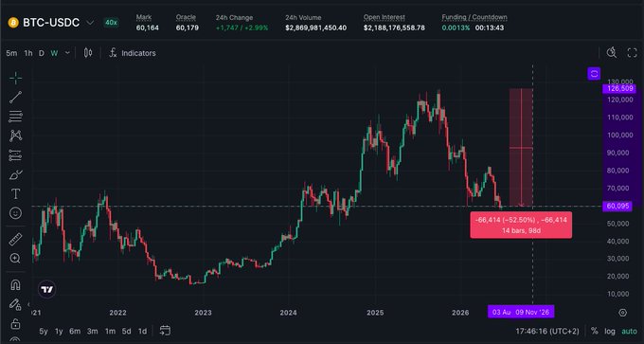The width and height of the screenshot is (644, 344).
Task: Expand the timeframe dropdown chevron
Action: coord(67,53)
